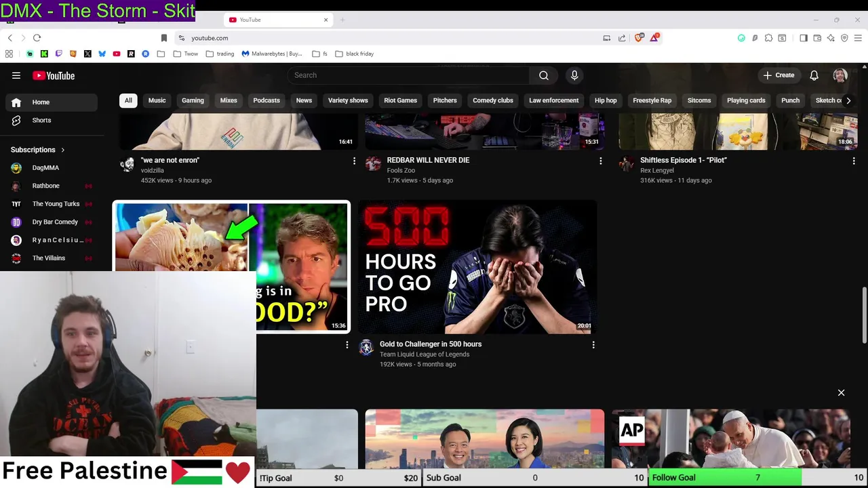The image size is (868, 488).
Task: Open The Villains subscription
Action: pyautogui.click(x=52, y=258)
